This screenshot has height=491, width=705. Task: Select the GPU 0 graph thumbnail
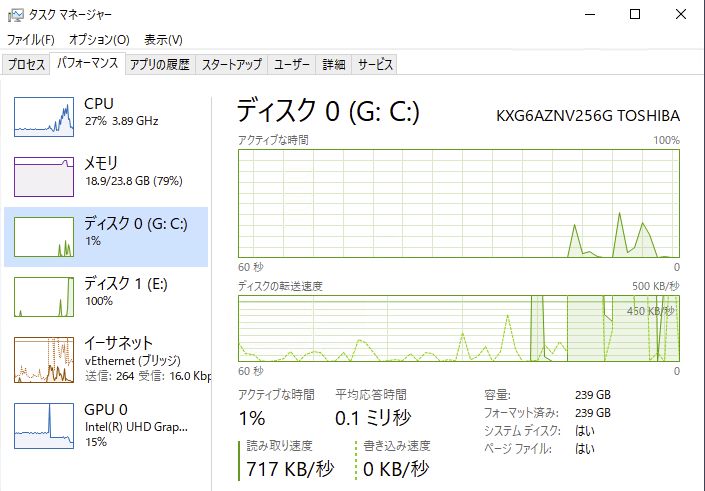coord(44,424)
